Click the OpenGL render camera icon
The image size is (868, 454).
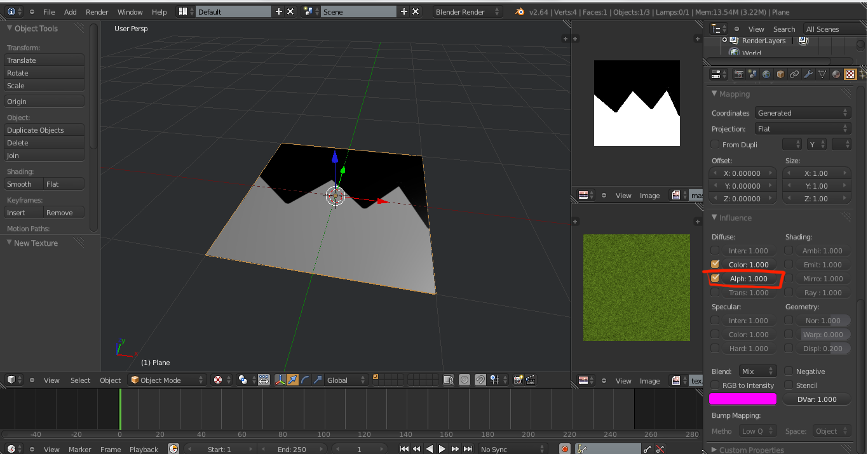point(518,380)
